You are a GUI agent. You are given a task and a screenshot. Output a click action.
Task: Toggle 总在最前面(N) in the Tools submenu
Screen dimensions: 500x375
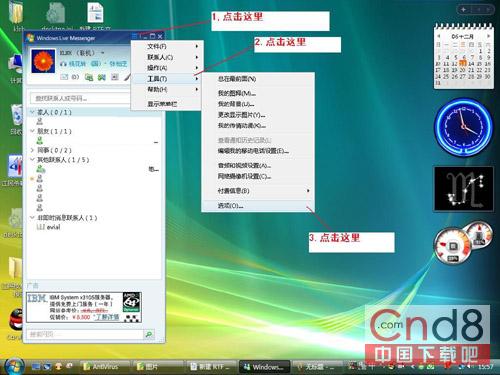click(x=258, y=79)
